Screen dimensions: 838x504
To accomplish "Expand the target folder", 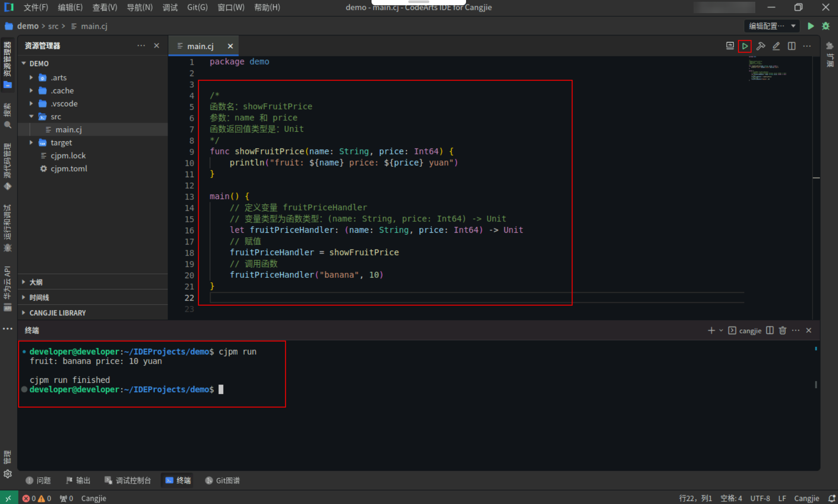I will click(x=31, y=143).
